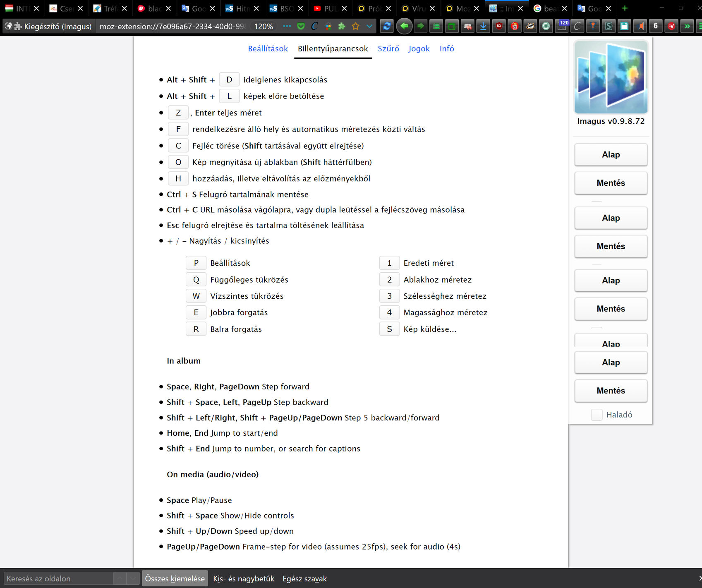
Task: Reload the page with the blue refresh icon
Action: point(387,26)
